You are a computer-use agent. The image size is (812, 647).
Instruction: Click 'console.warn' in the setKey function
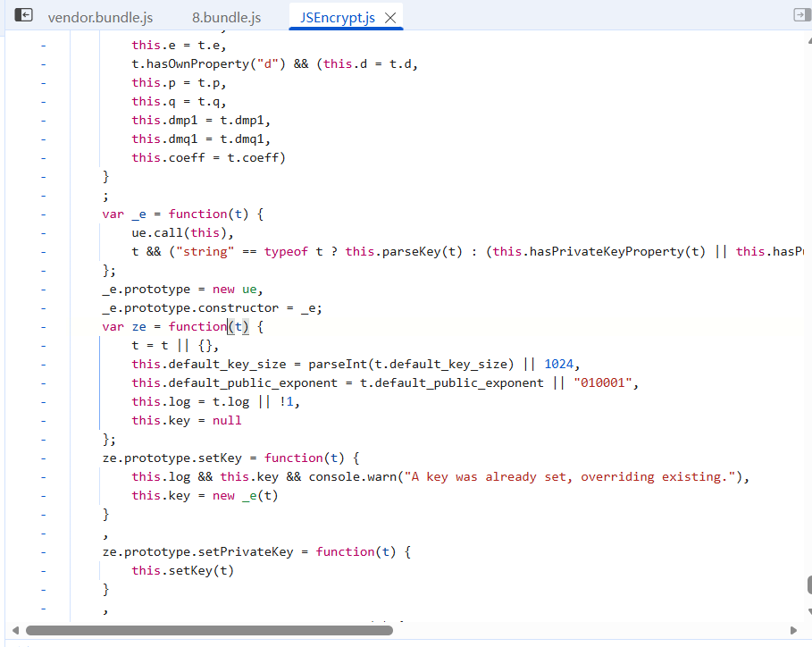click(x=353, y=476)
